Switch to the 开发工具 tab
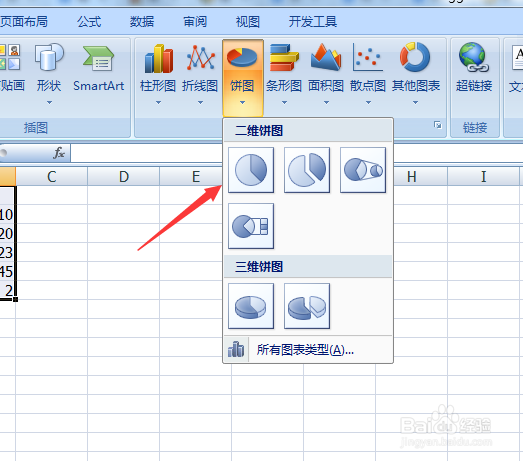Screen dimensions: 523x461 point(313,22)
